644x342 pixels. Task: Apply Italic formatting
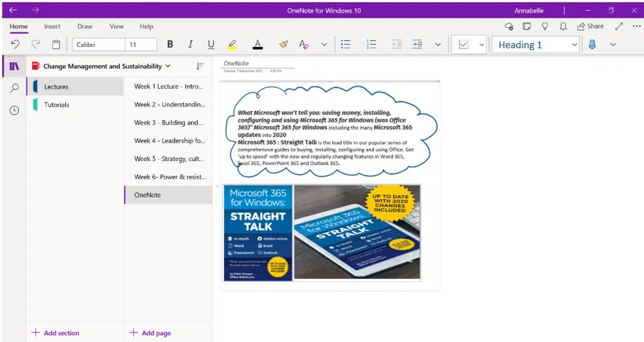(190, 45)
